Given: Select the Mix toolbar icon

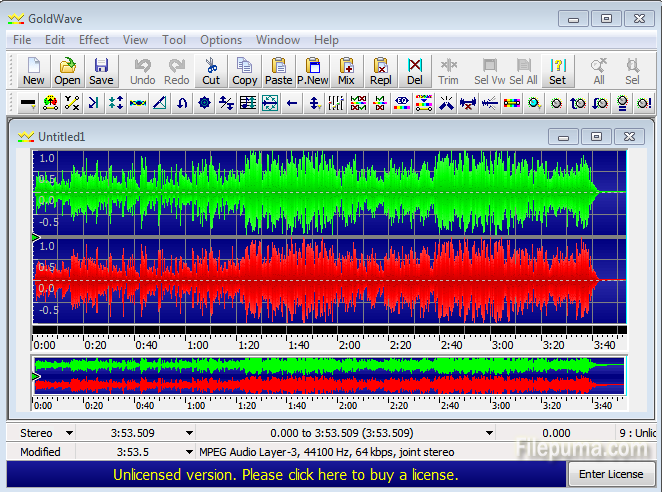Looking at the screenshot, I should [346, 70].
